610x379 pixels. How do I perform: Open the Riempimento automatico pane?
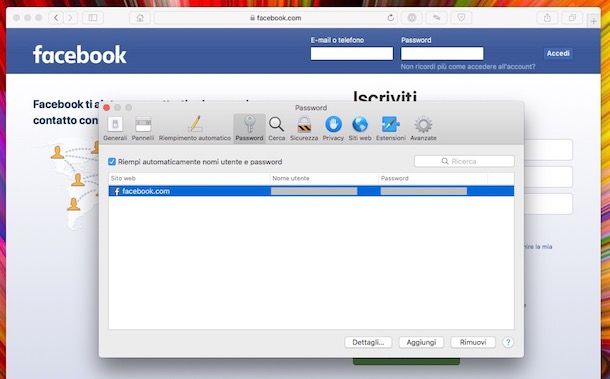(195, 128)
